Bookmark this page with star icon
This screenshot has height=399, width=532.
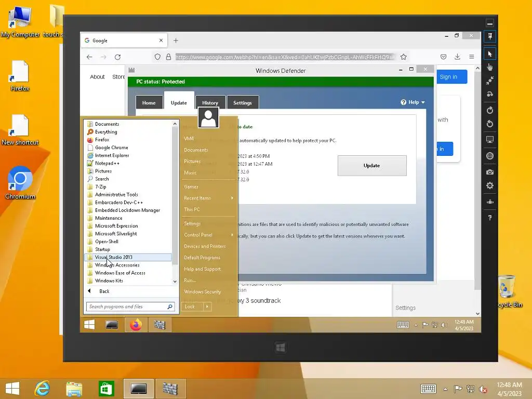(403, 57)
